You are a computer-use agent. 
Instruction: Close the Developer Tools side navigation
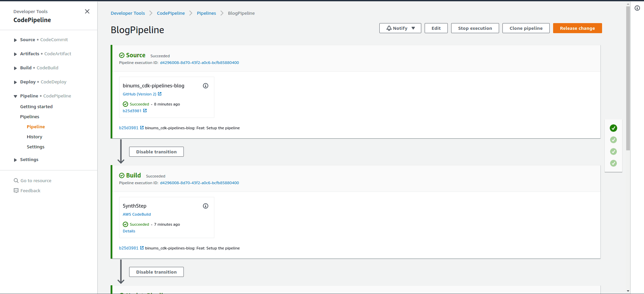tap(87, 11)
